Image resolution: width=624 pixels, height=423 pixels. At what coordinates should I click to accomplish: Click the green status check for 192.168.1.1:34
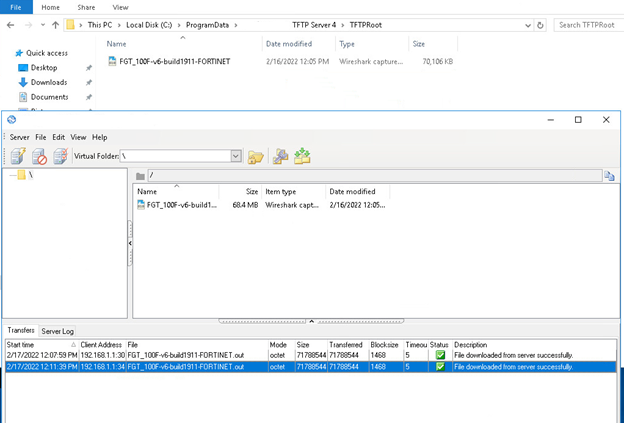point(440,366)
